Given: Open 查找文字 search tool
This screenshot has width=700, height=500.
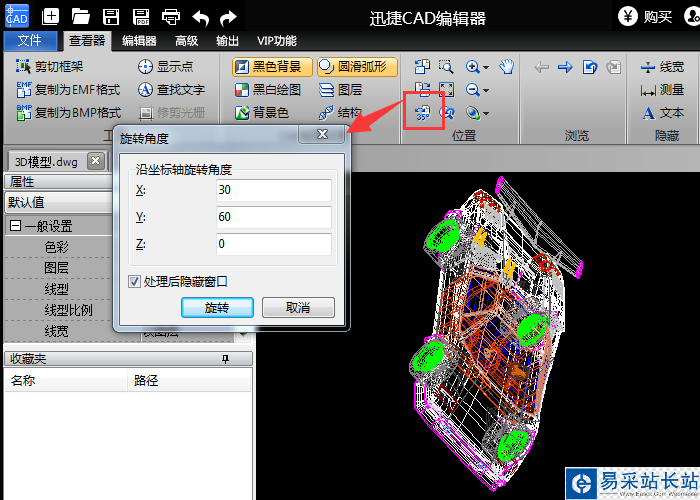Looking at the screenshot, I should 171,90.
